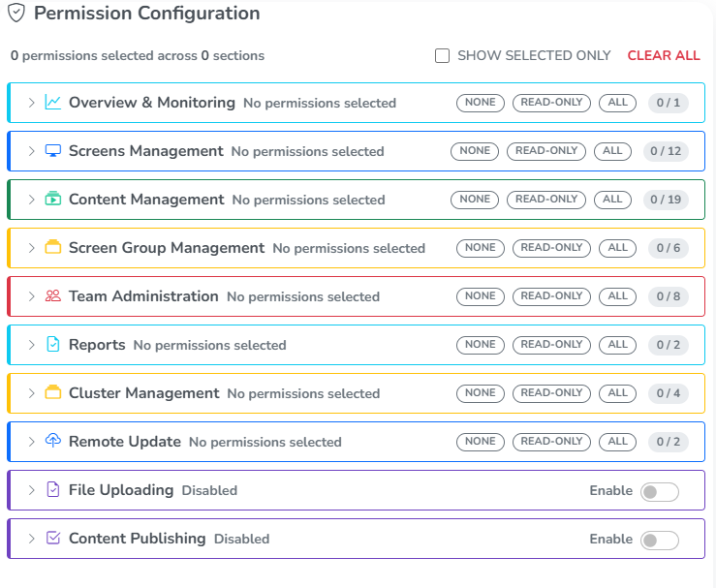Grant All permissions for Team Administration

pyautogui.click(x=617, y=296)
